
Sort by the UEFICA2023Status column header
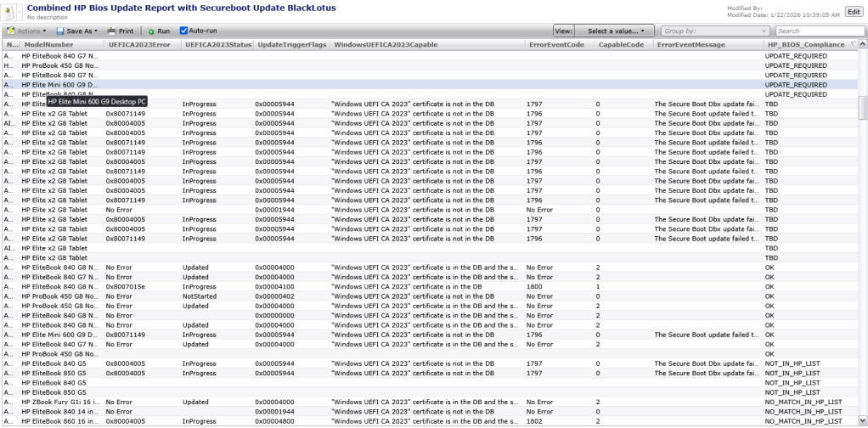click(216, 44)
